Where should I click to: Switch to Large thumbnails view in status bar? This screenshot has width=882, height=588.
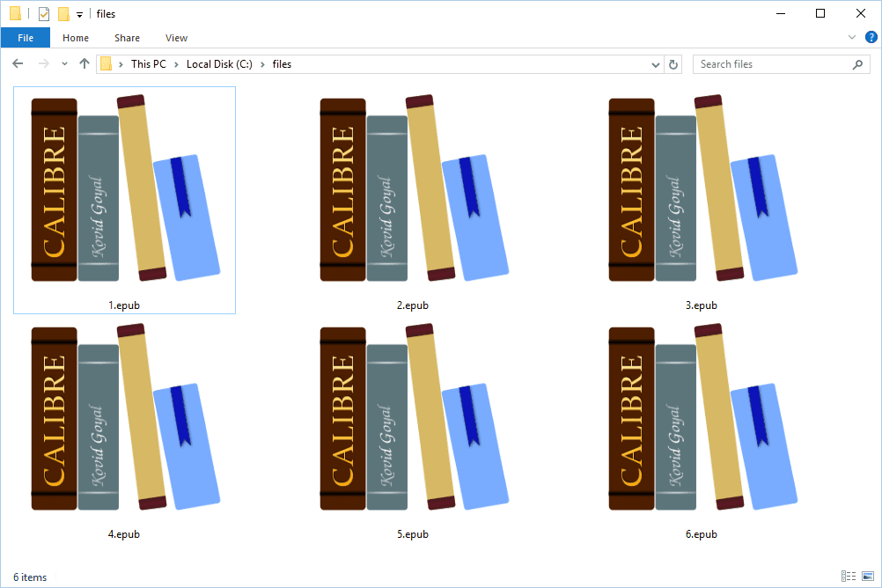(x=867, y=577)
